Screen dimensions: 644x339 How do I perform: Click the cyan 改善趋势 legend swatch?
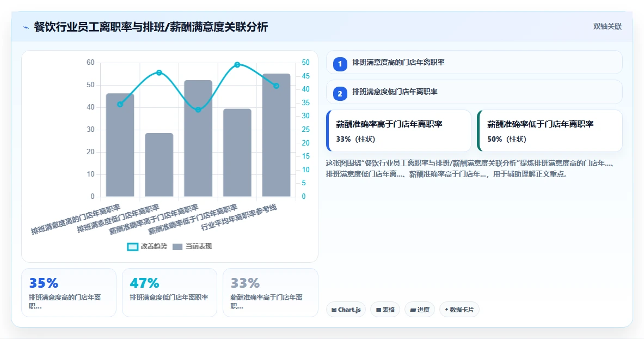click(x=133, y=246)
